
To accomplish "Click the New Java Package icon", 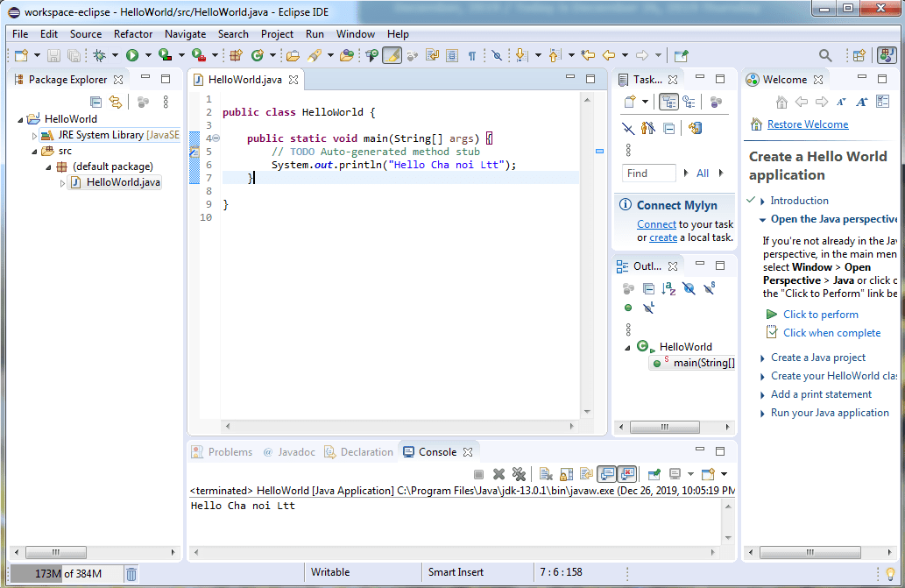I will point(236,55).
